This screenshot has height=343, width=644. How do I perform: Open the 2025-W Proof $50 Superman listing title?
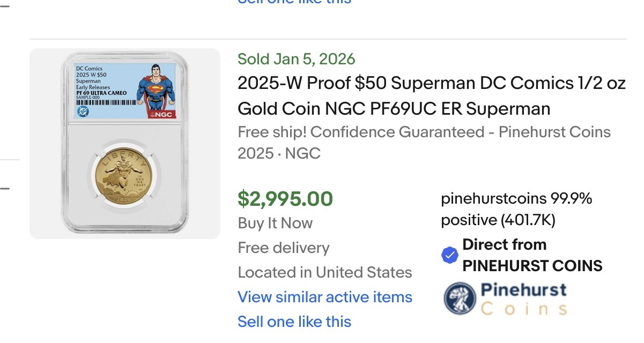[x=431, y=96]
